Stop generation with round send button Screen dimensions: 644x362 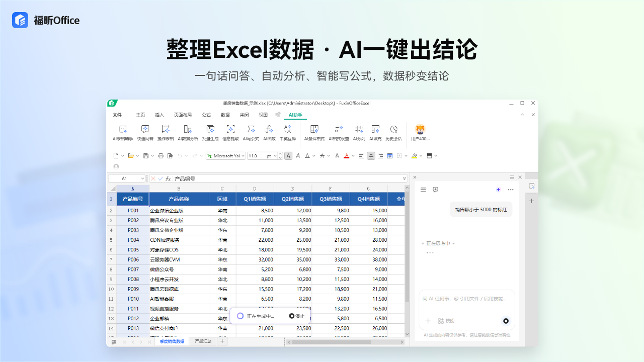point(506,321)
